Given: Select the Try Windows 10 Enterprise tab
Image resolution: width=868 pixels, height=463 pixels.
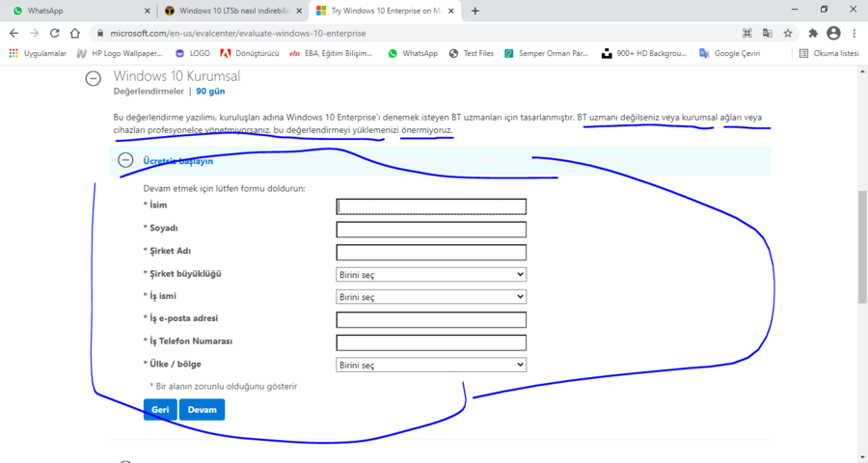Looking at the screenshot, I should coord(384,11).
